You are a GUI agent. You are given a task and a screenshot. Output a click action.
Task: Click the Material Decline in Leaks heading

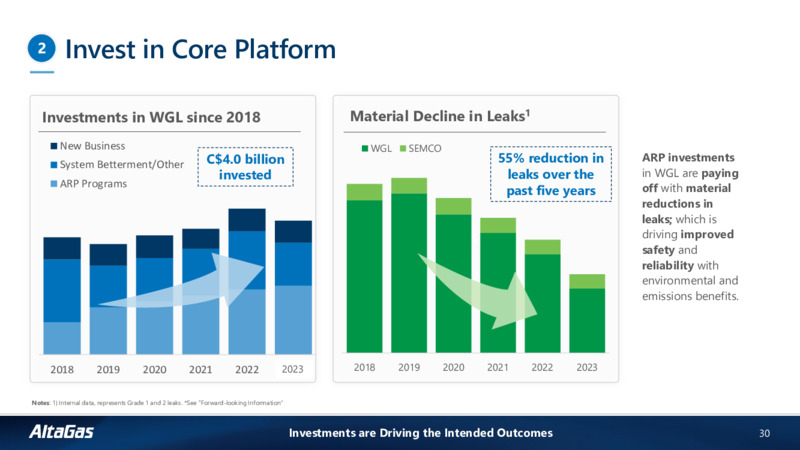point(440,116)
